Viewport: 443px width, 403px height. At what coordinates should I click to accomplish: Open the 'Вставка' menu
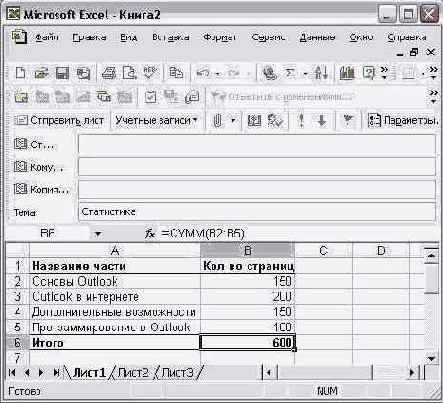pyautogui.click(x=171, y=37)
